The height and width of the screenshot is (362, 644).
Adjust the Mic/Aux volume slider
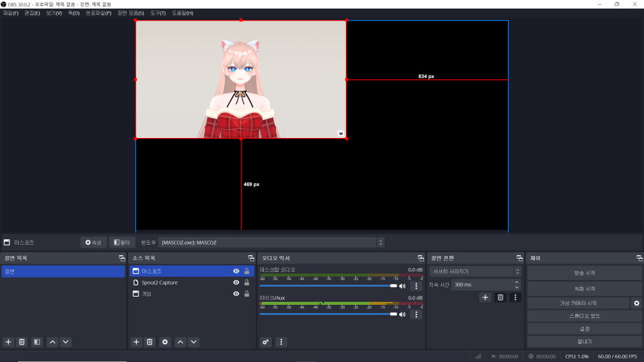328,315
